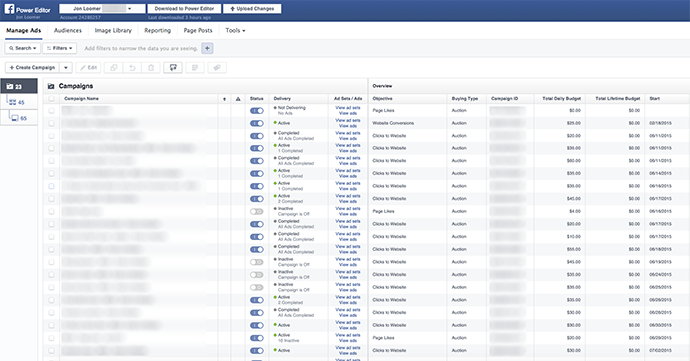Screen dimensions: 690x361
Task: Check the box for the Website Conversions row
Action: point(51,123)
